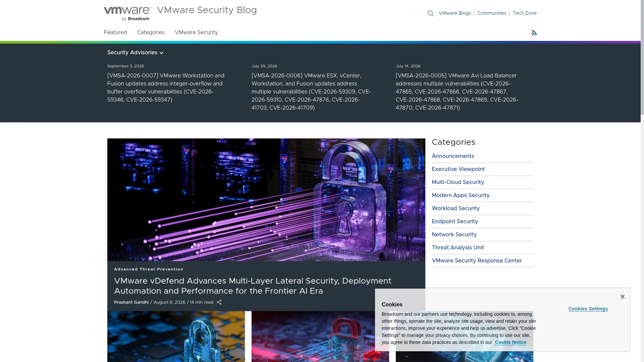Select VMware Security Response Center category
The height and width of the screenshot is (362, 644).
point(477,261)
